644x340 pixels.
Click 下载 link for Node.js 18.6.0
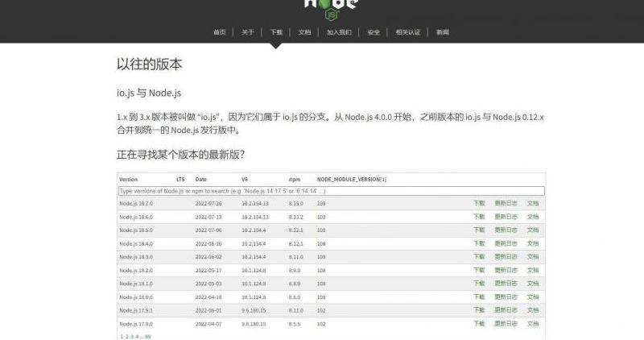pos(479,217)
